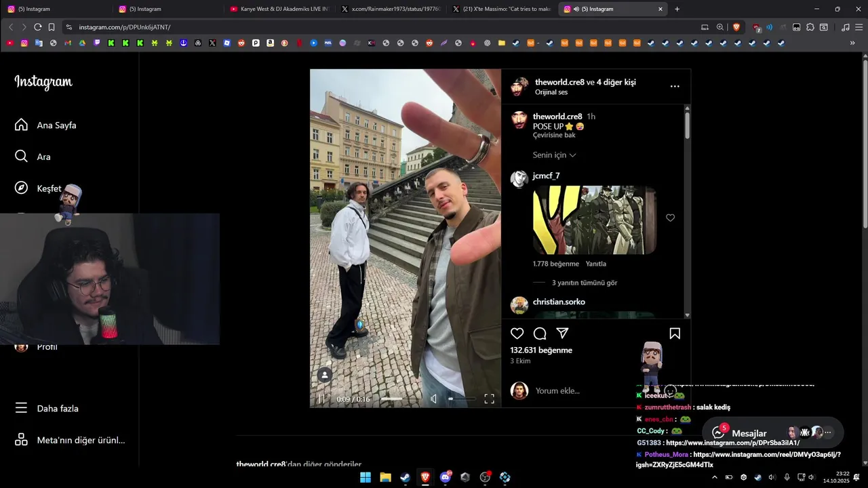Enter fullscreen mode for the video

pos(489,399)
